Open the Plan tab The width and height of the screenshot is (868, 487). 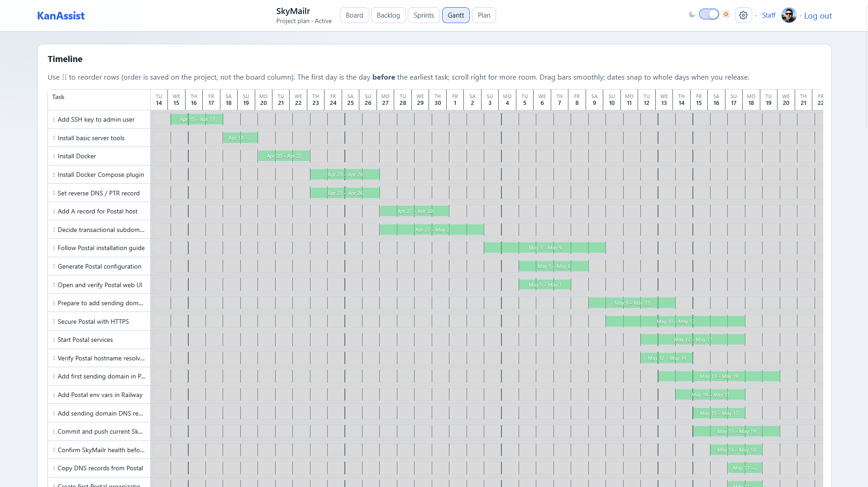[x=484, y=15]
